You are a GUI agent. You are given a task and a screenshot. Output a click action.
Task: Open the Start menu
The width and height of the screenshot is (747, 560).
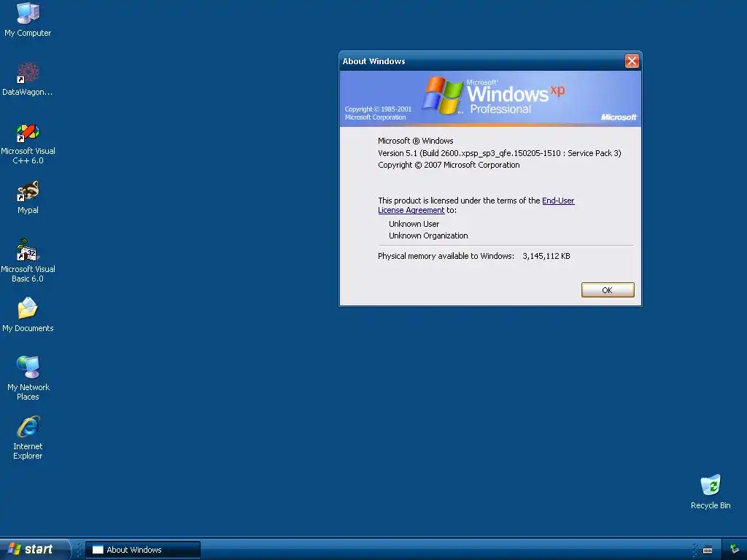point(34,549)
